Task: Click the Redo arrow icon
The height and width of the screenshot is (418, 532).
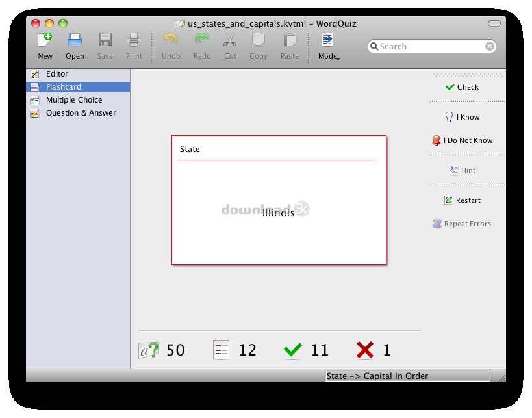Action: point(202,40)
